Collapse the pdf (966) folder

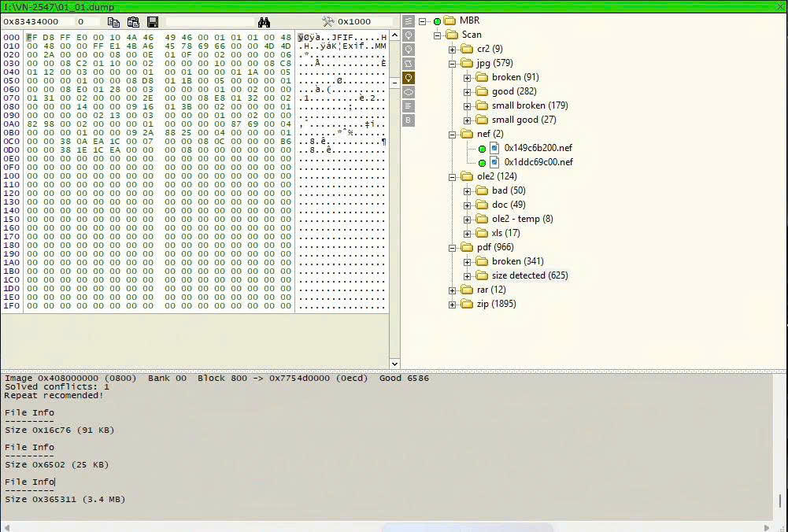[453, 248]
